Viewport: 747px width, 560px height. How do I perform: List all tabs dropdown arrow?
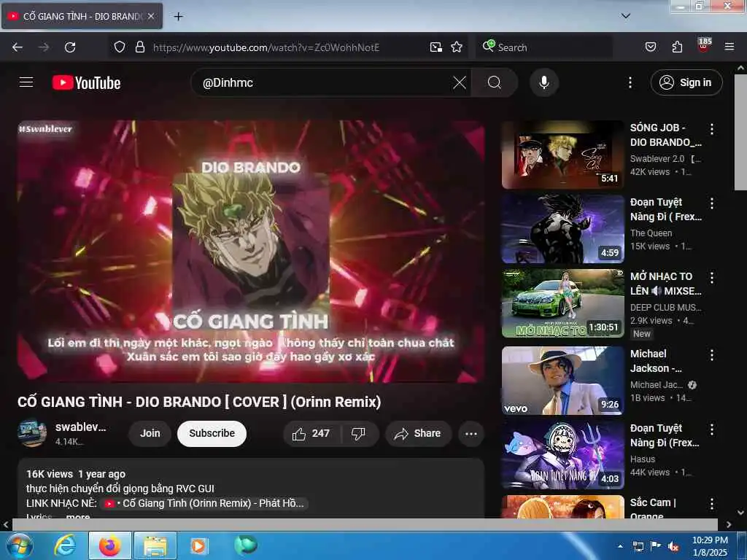(x=625, y=16)
